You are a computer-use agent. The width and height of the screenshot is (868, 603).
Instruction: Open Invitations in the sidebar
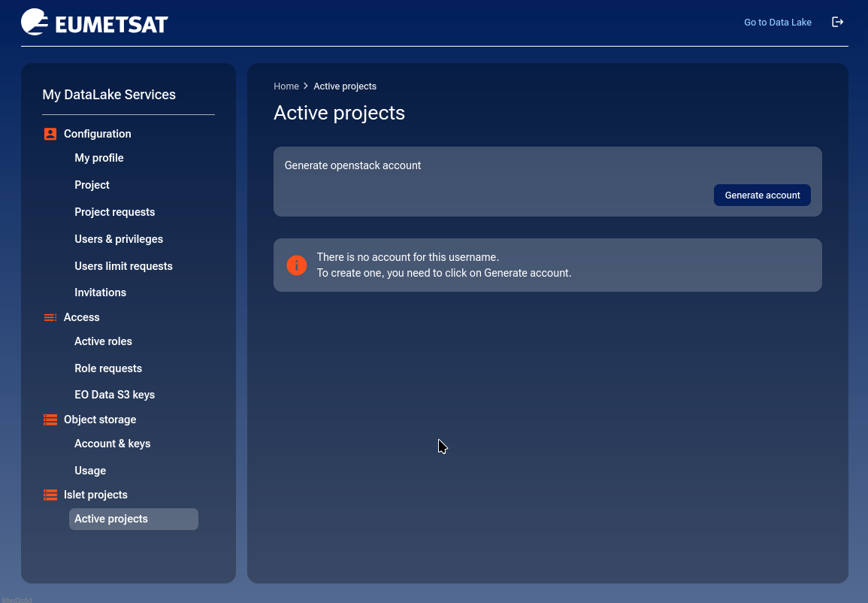pyautogui.click(x=100, y=292)
